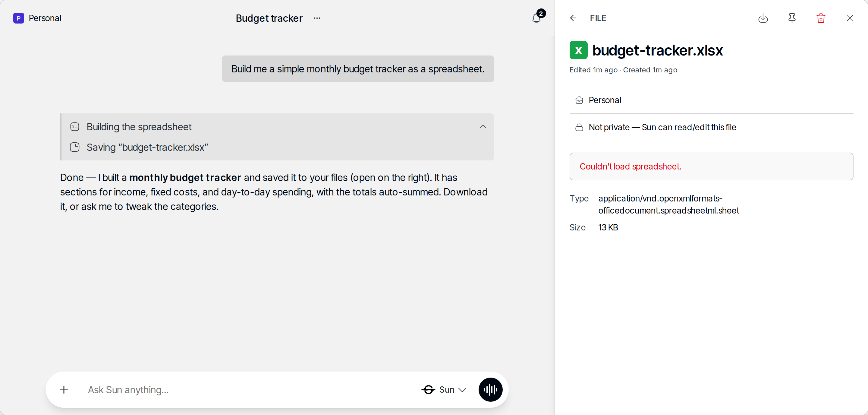Start voice input with waveform button

click(x=490, y=389)
